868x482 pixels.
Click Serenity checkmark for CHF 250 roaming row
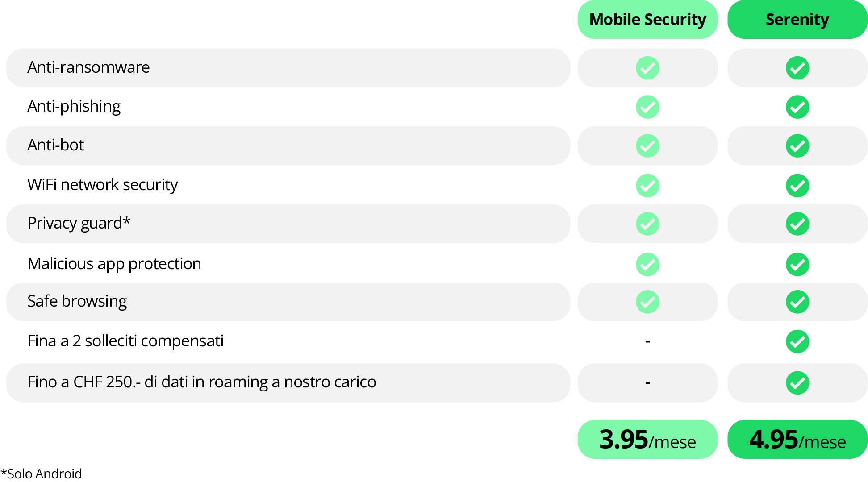(797, 382)
